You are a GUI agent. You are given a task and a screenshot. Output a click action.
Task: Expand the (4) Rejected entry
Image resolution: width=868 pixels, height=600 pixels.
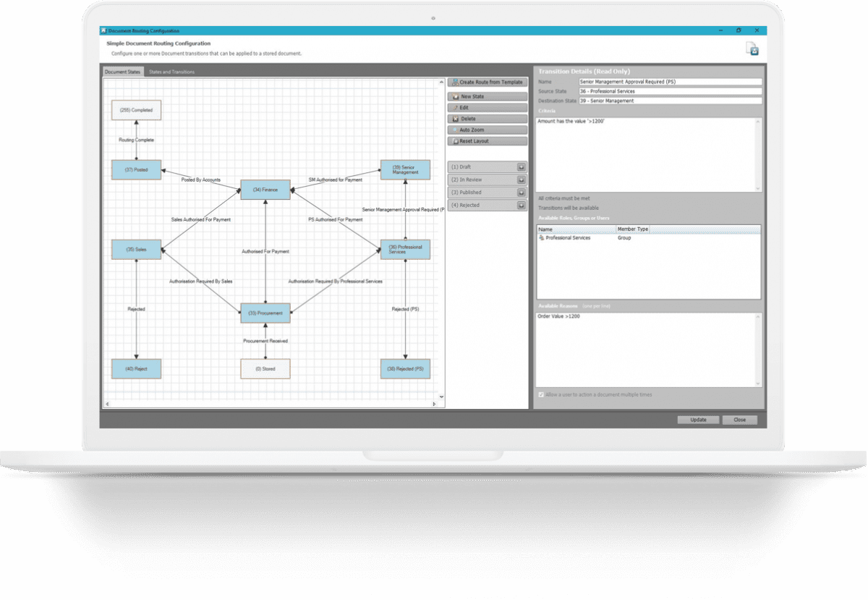click(x=522, y=205)
